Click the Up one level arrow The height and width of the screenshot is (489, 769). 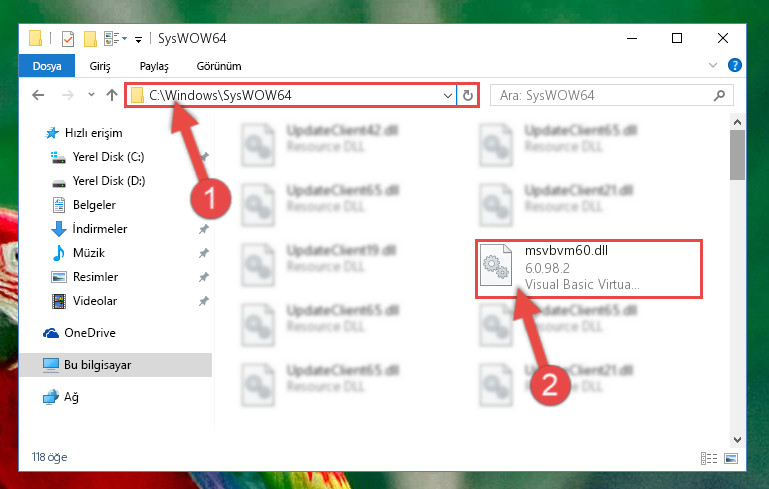[112, 95]
